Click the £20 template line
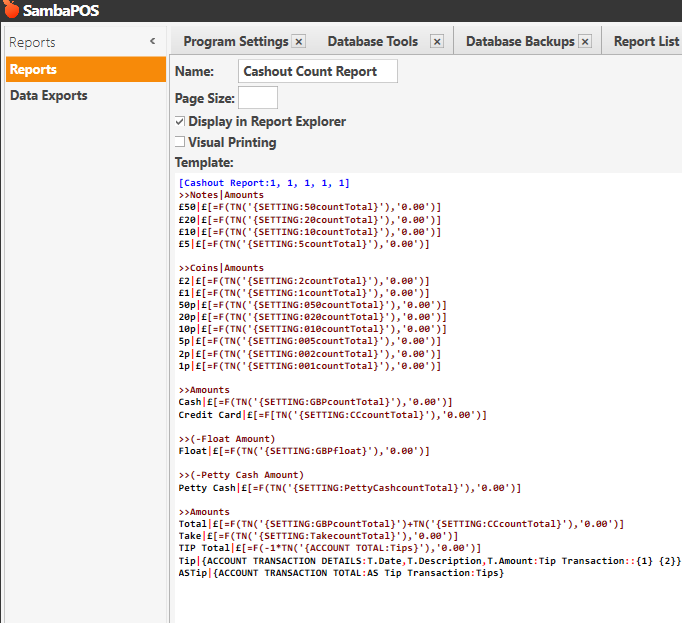 310,220
